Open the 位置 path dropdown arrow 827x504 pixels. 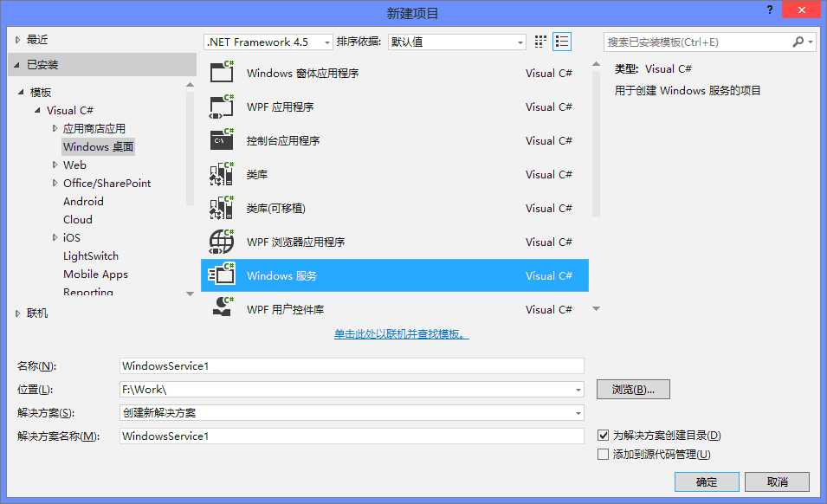[578, 390]
